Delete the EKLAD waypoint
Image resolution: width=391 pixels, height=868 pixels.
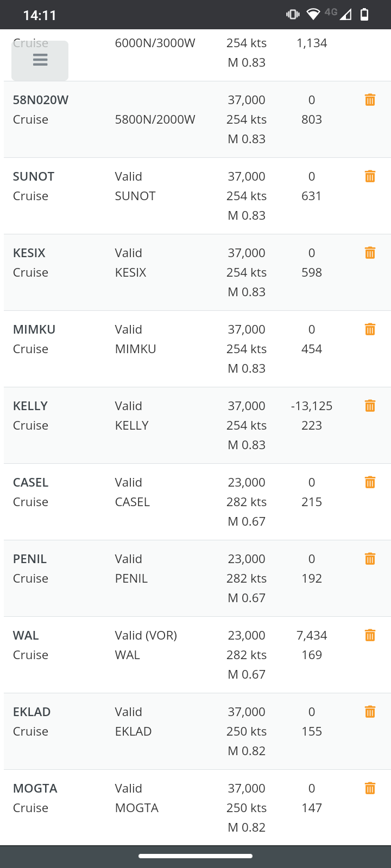point(370,712)
